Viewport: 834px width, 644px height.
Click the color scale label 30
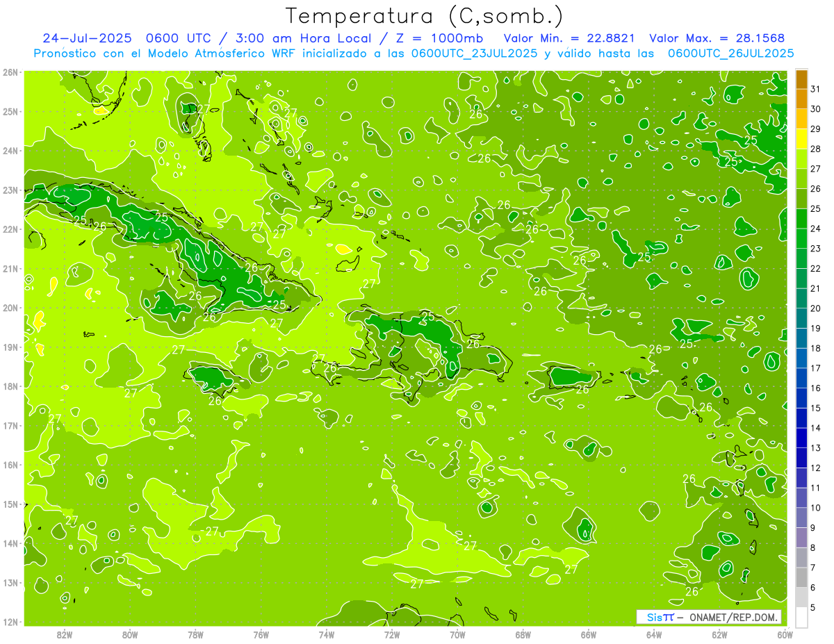[x=816, y=109]
